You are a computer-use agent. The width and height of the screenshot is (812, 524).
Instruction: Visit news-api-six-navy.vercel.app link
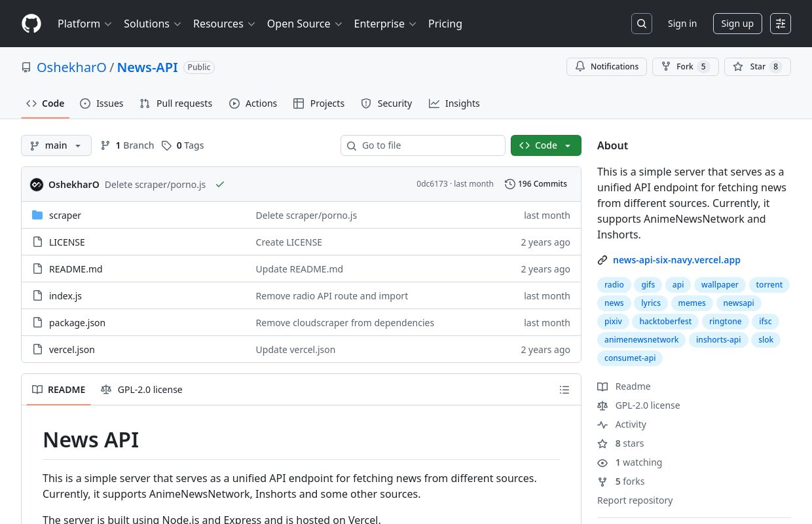[x=676, y=260]
